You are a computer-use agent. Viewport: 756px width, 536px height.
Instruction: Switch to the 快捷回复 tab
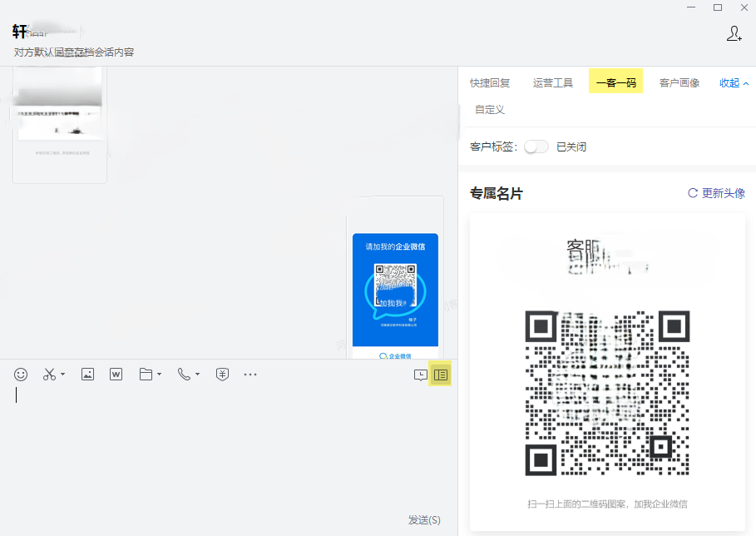click(490, 83)
